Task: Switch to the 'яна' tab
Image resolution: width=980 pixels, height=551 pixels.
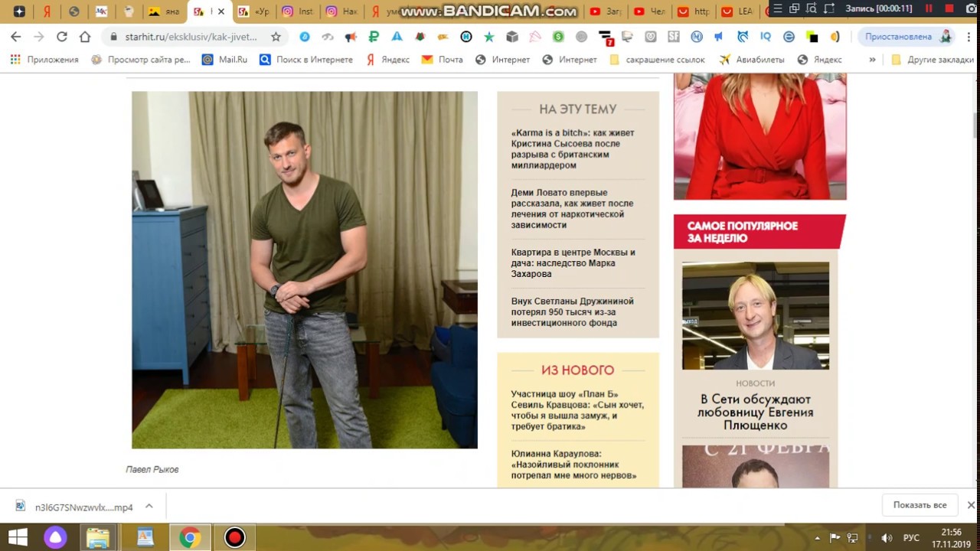Action: click(x=164, y=11)
